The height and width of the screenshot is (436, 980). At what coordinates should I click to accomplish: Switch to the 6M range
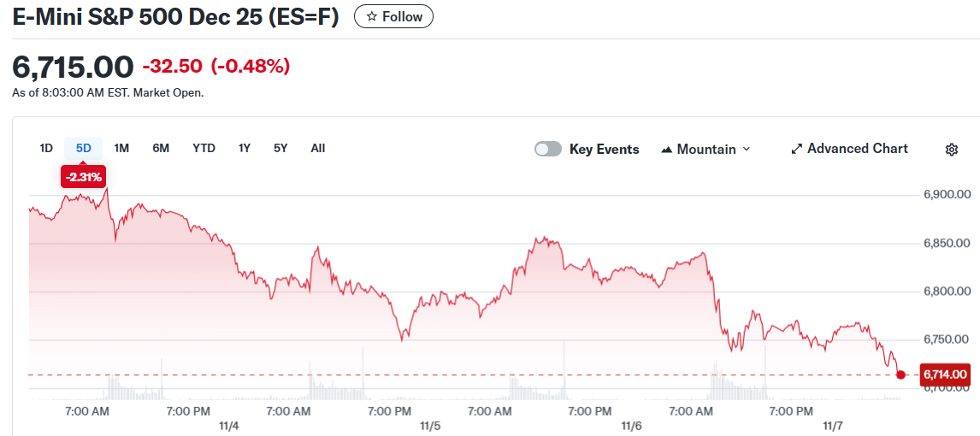pyautogui.click(x=161, y=148)
